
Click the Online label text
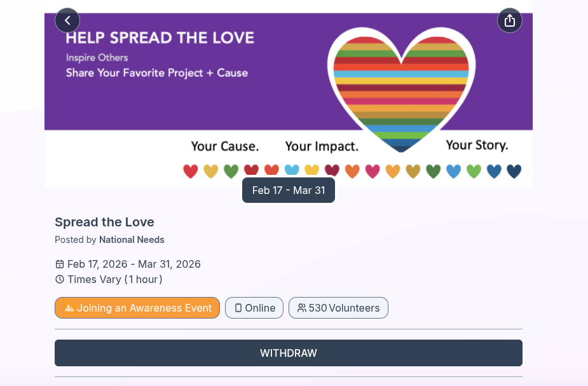pos(260,308)
